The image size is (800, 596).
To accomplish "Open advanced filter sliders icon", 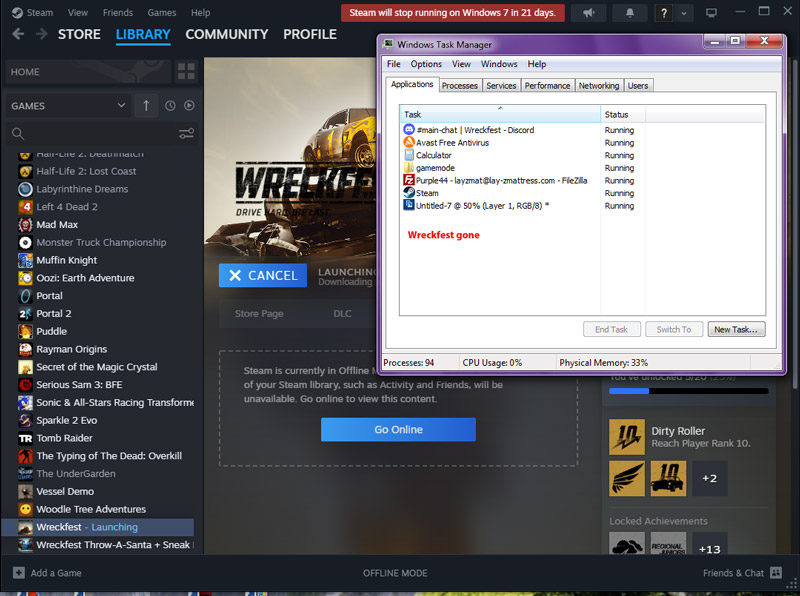I will coord(186,134).
